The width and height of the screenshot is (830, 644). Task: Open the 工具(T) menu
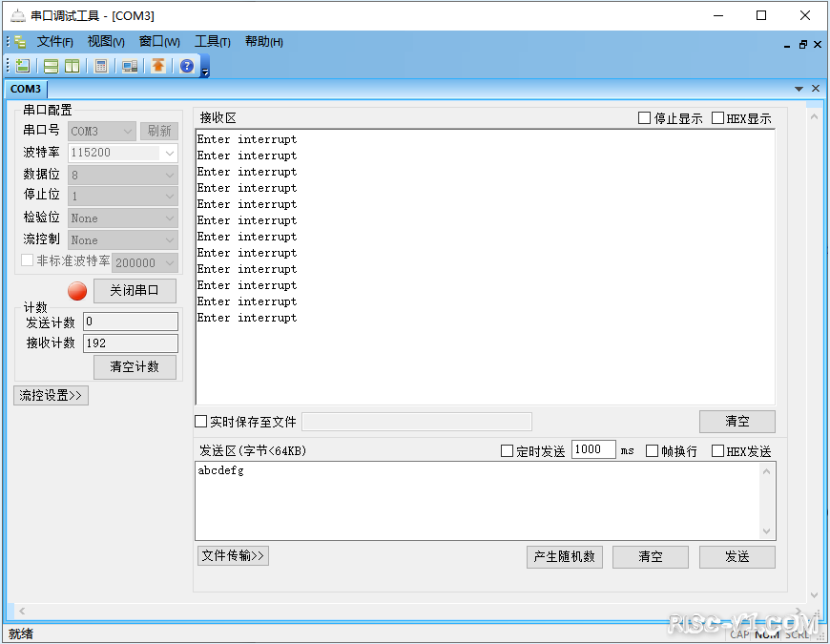(212, 42)
